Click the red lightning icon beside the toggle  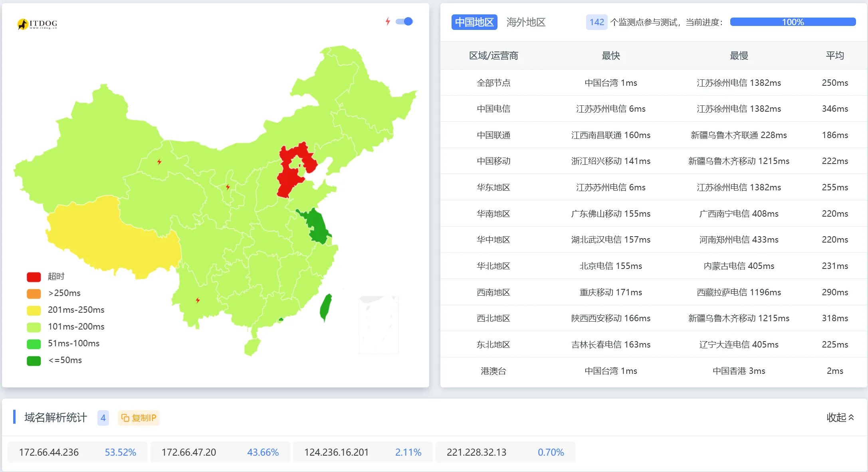(x=387, y=22)
